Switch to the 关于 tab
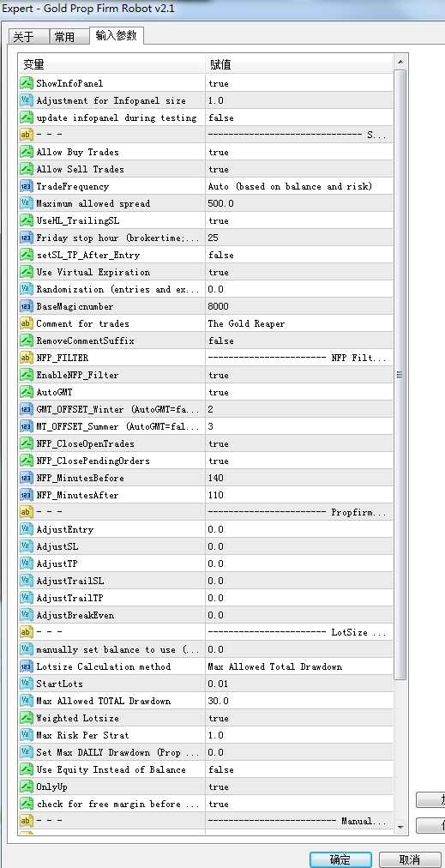 pyautogui.click(x=23, y=37)
